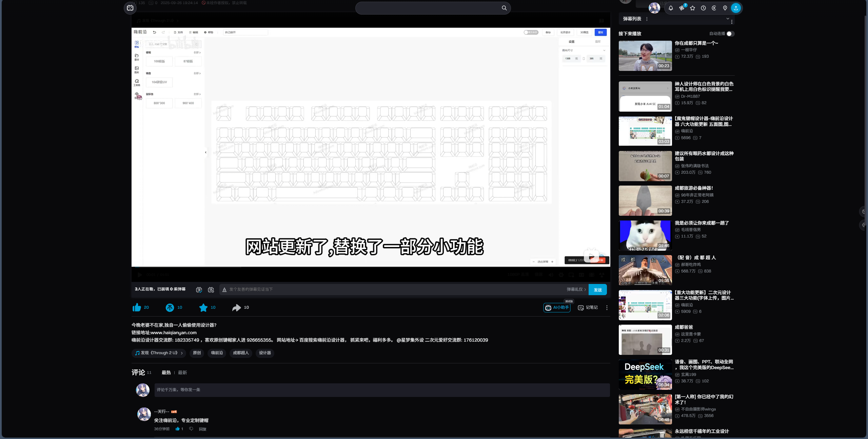
Task: Open the 文件 menu in the designer
Action: pyautogui.click(x=178, y=32)
